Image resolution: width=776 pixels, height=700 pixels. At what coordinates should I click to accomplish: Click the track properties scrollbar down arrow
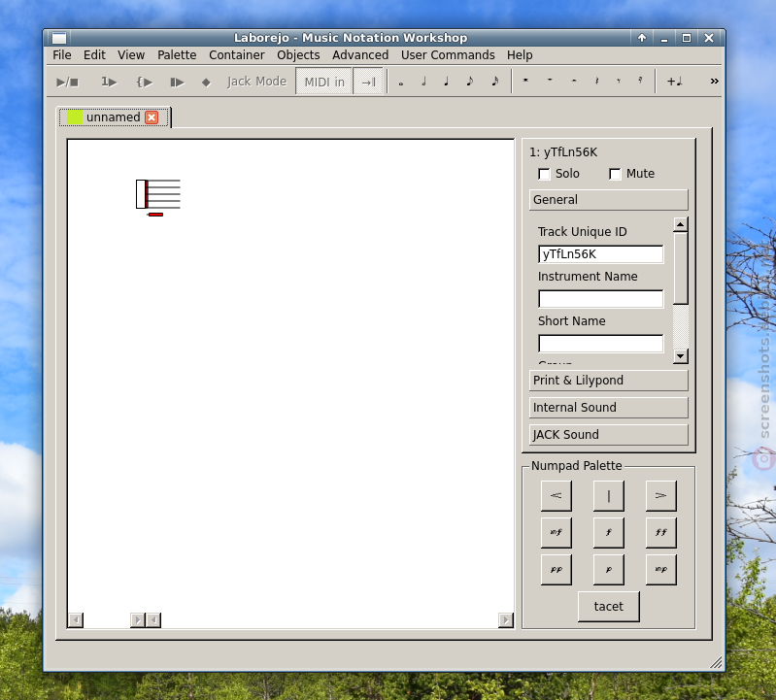(x=681, y=356)
